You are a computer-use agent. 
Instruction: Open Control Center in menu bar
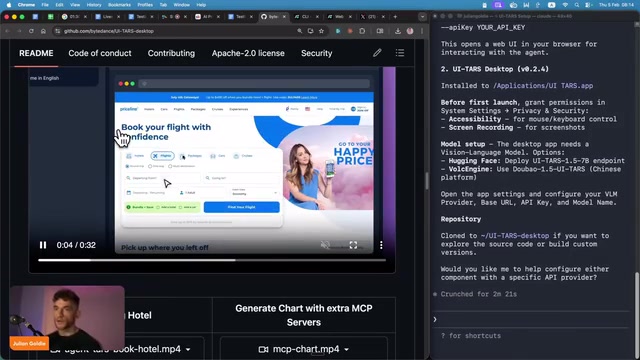tap(588, 5)
